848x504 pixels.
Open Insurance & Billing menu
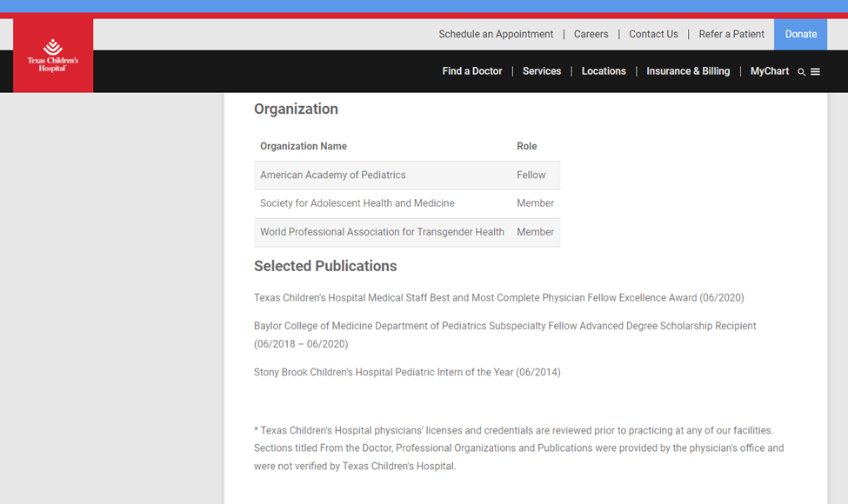[x=688, y=71]
